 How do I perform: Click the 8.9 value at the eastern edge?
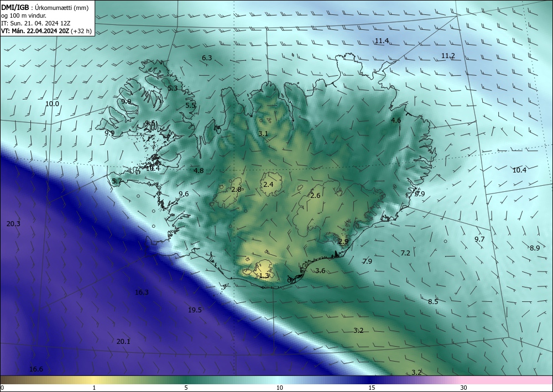coord(535,248)
